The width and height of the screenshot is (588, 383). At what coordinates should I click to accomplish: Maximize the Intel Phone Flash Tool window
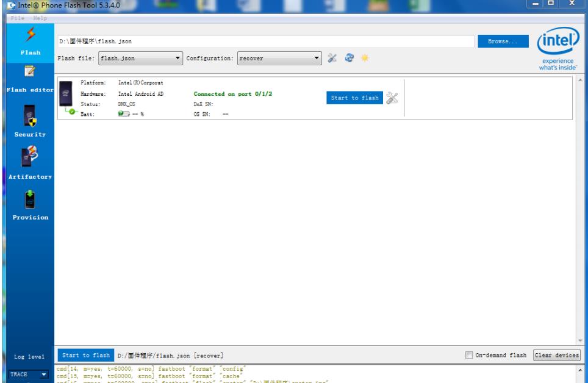551,4
